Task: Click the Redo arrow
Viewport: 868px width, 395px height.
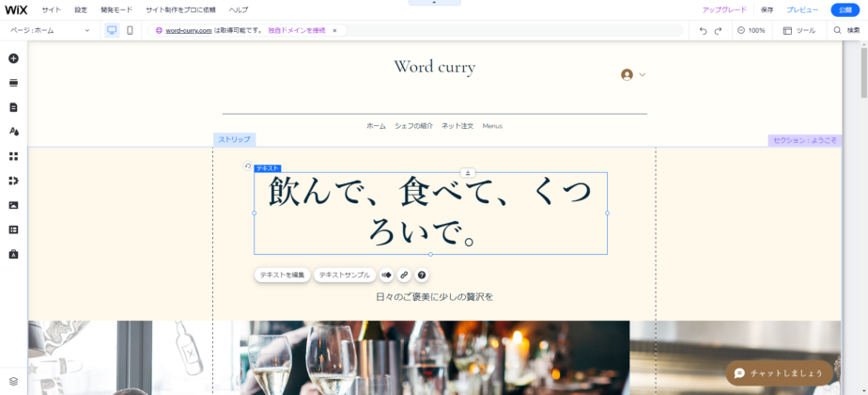Action: coord(719,31)
